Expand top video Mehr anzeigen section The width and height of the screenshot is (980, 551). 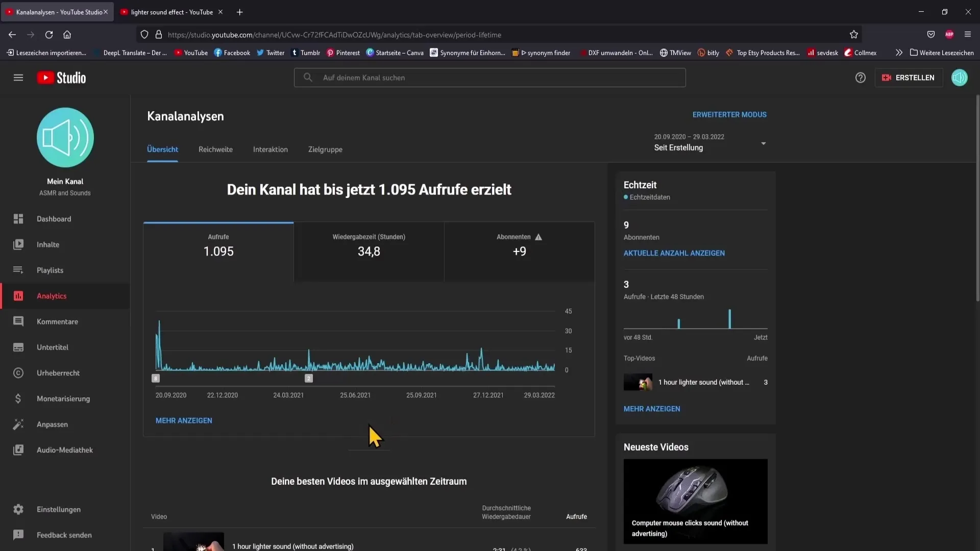coord(651,408)
